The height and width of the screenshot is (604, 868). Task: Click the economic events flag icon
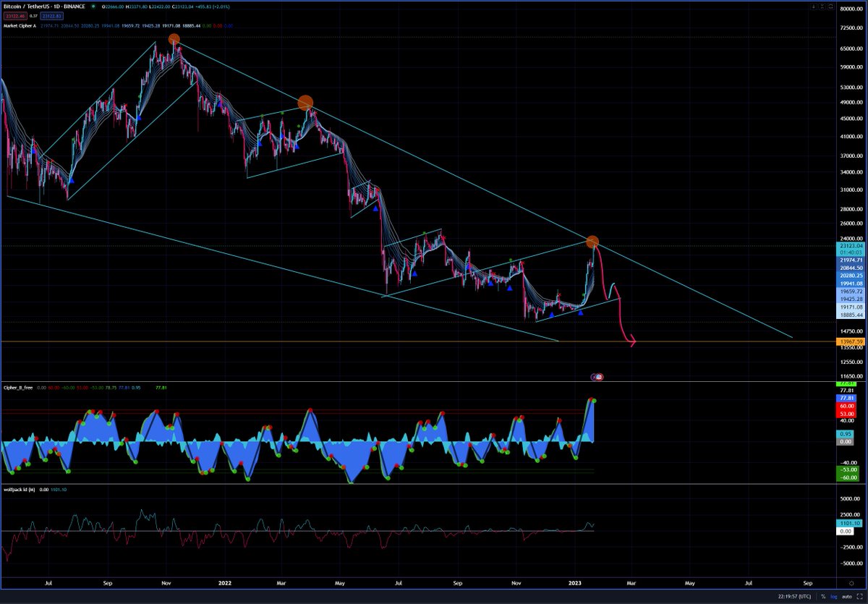598,376
